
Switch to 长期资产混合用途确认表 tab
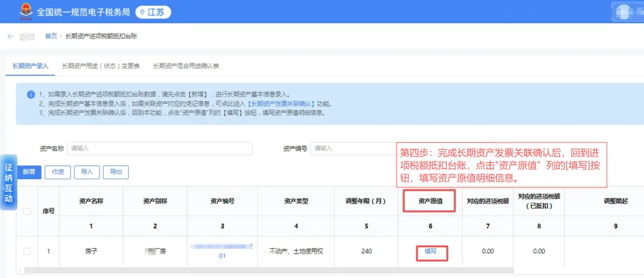click(x=185, y=66)
